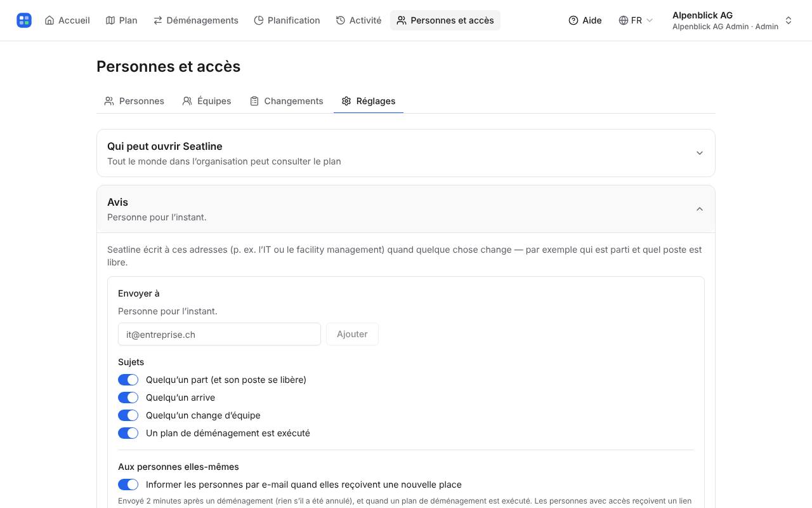812x508 pixels.
Task: Click the Envoyer à label
Action: (x=139, y=293)
